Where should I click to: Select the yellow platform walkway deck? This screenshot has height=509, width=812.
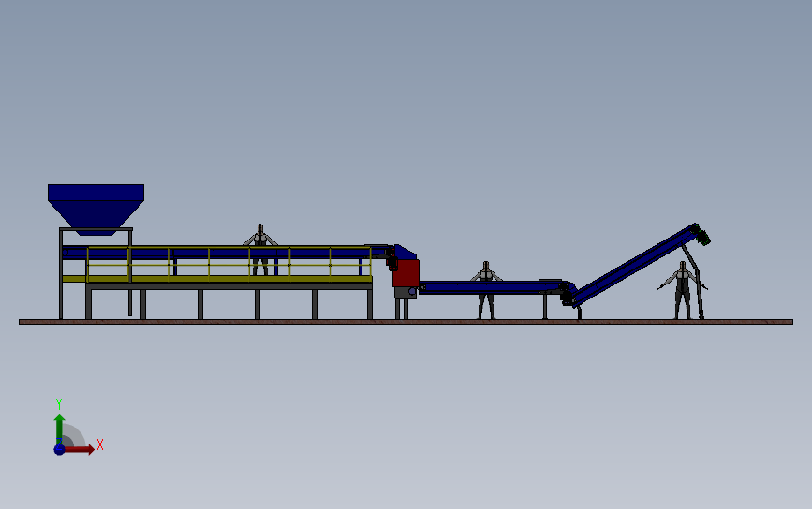point(217,279)
